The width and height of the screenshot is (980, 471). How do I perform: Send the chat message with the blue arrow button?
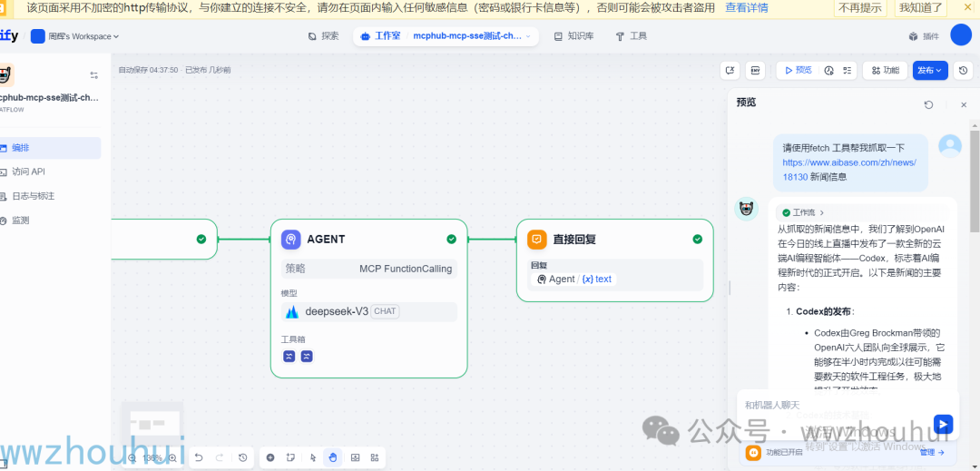[x=943, y=425]
